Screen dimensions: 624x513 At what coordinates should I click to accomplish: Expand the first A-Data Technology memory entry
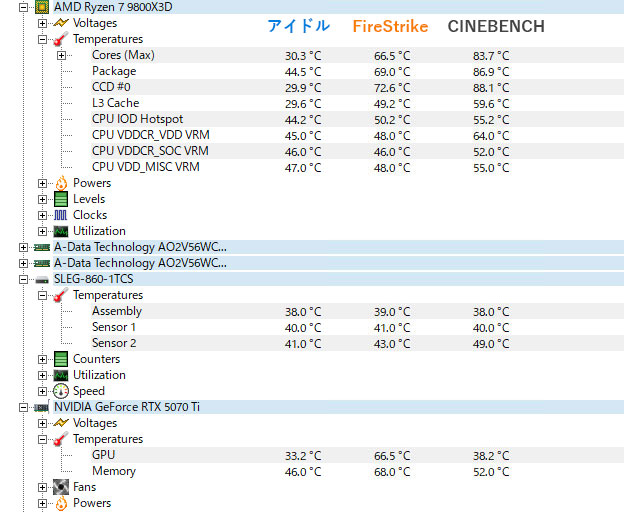pos(23,247)
